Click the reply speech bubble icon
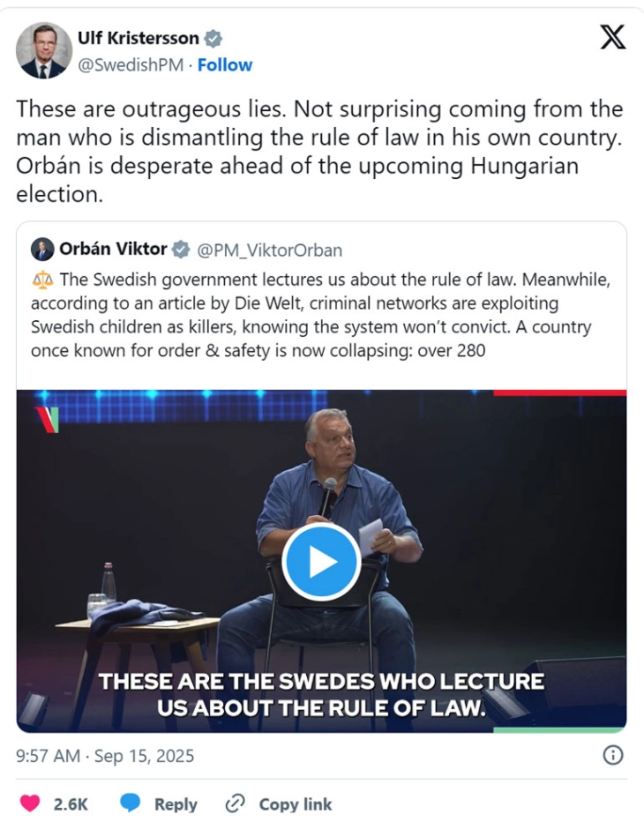 point(131,803)
